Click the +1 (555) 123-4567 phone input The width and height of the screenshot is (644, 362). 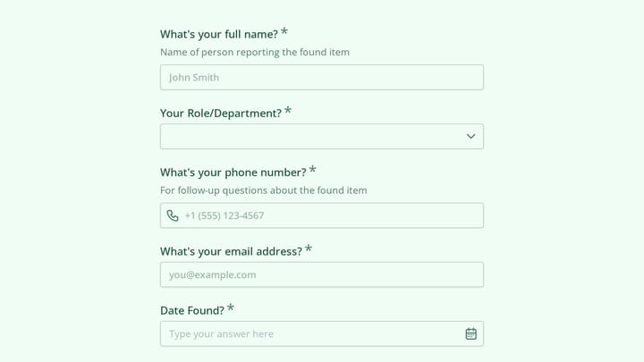322,215
